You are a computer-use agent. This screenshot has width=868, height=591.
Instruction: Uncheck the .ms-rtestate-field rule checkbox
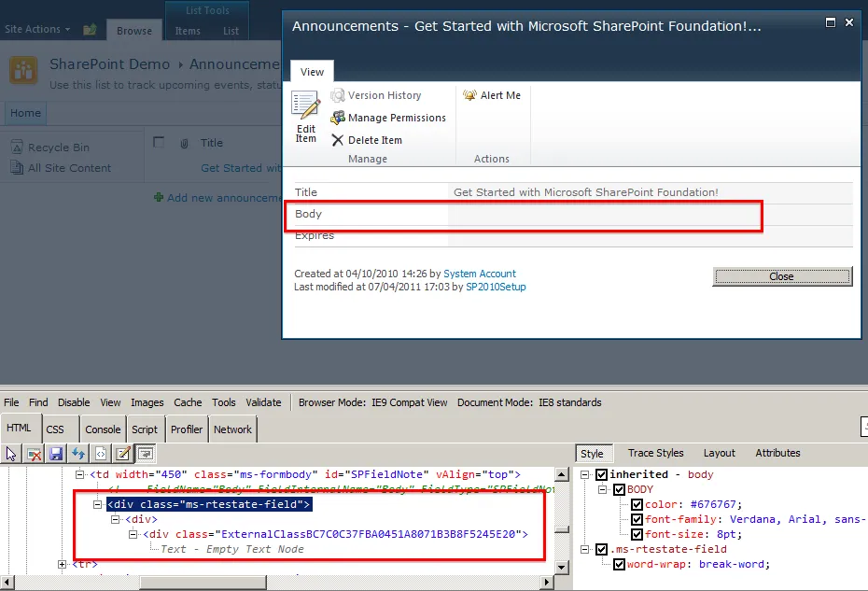tap(602, 550)
